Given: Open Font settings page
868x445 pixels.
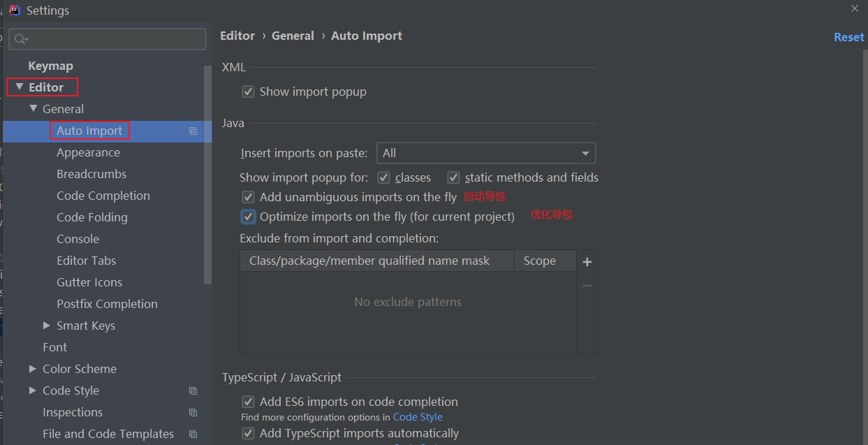Looking at the screenshot, I should coord(54,347).
